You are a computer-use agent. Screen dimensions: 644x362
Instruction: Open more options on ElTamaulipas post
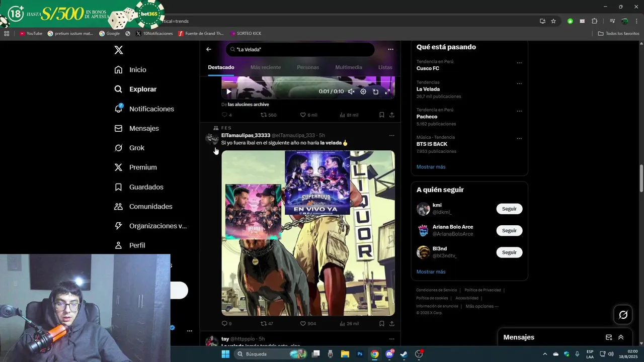[x=392, y=135]
